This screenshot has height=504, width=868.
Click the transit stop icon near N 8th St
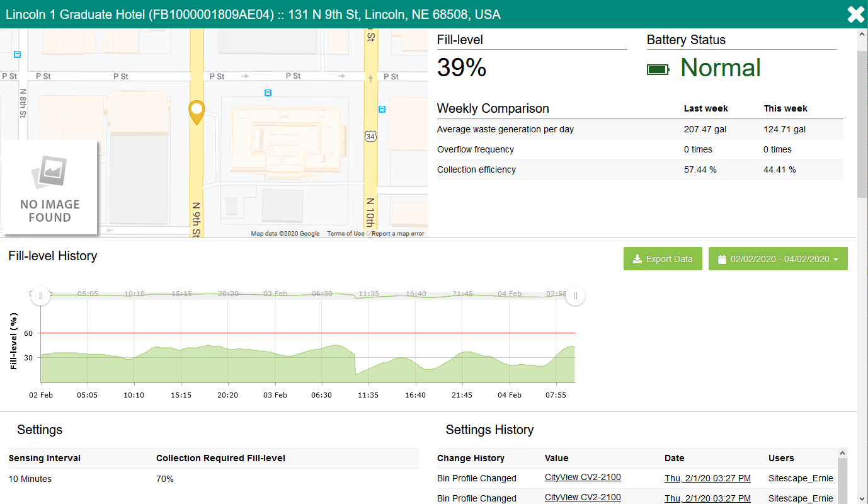pos(18,54)
